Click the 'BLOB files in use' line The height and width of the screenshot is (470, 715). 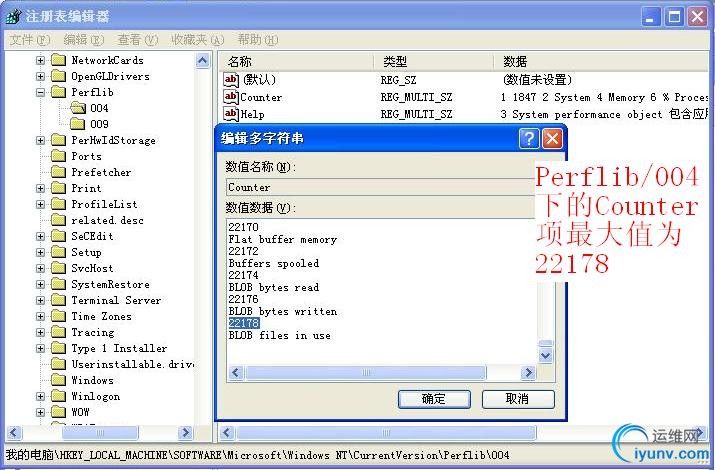280,336
